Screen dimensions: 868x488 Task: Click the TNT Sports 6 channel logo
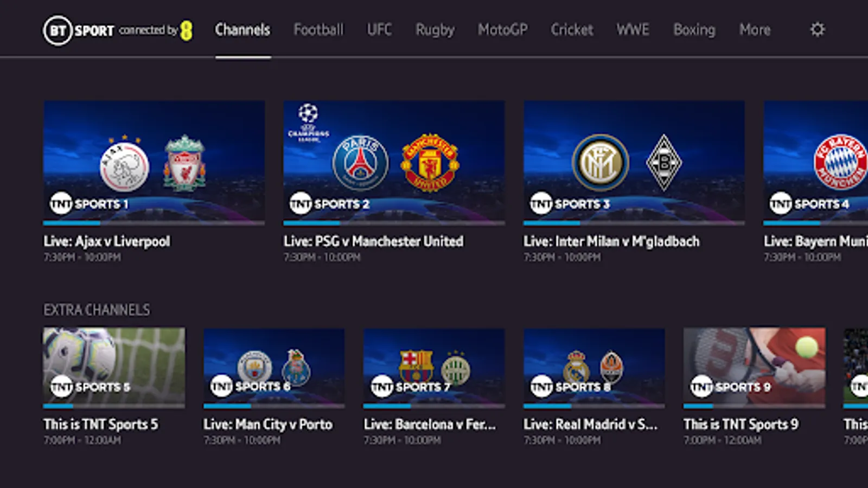click(250, 387)
